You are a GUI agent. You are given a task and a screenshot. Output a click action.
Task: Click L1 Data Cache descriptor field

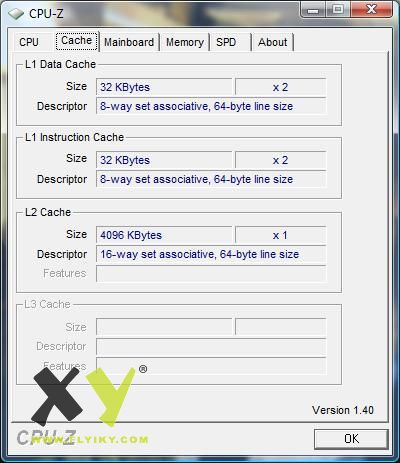coord(211,106)
